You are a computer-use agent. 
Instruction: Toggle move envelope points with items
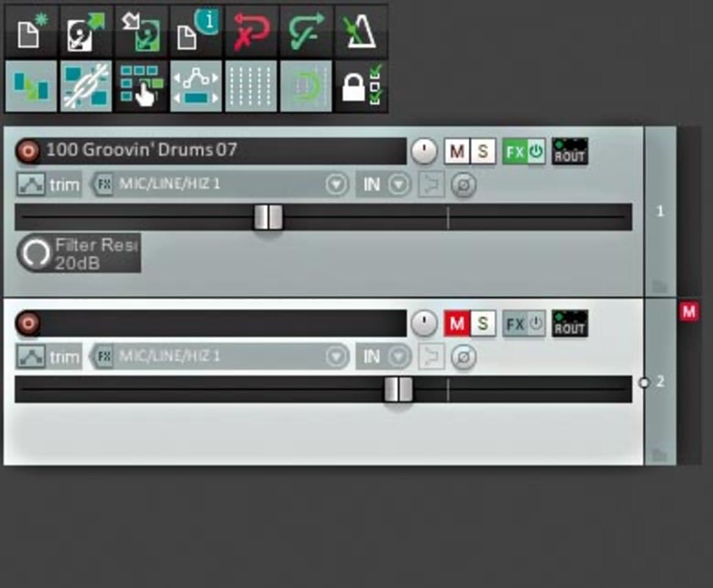(196, 87)
